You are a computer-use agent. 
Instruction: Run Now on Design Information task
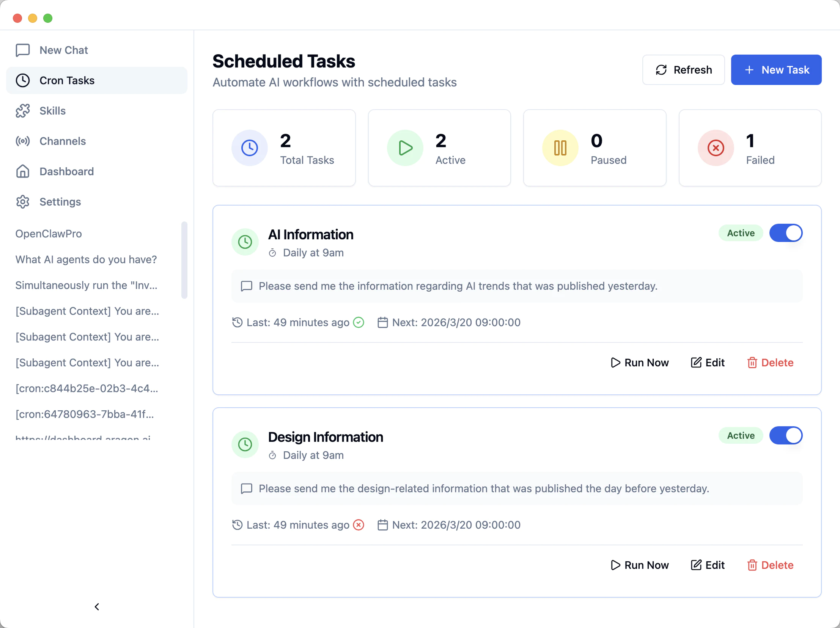click(640, 565)
